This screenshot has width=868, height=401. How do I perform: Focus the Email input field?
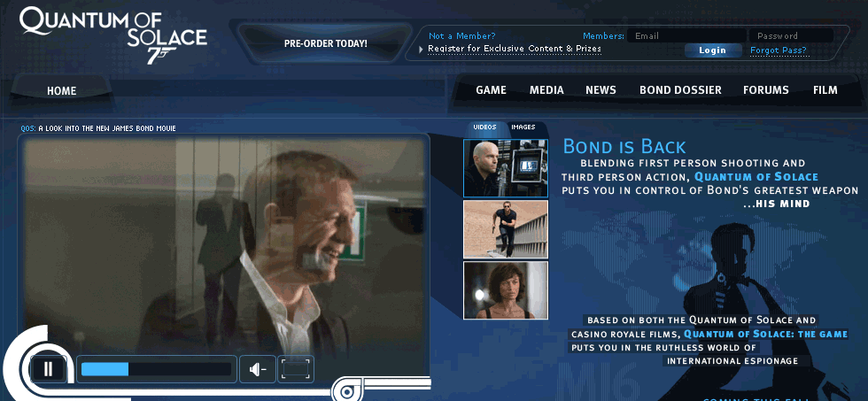coord(686,36)
